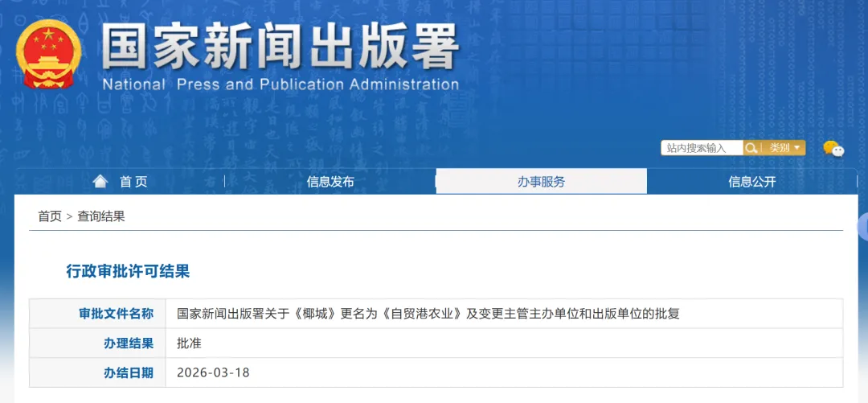This screenshot has width=868, height=403.
Task: Focus the 站内搜索输入 search field
Action: click(x=702, y=148)
